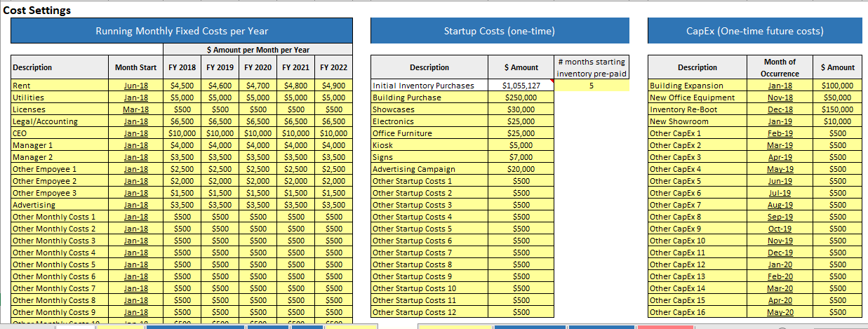Select the Kiosk description cell

[429, 145]
